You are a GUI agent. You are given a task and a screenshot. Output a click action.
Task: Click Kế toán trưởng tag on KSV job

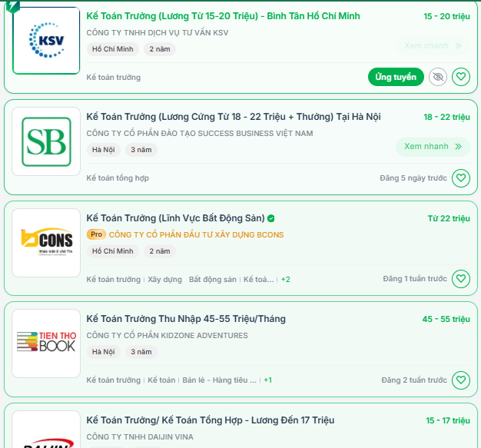click(x=113, y=78)
